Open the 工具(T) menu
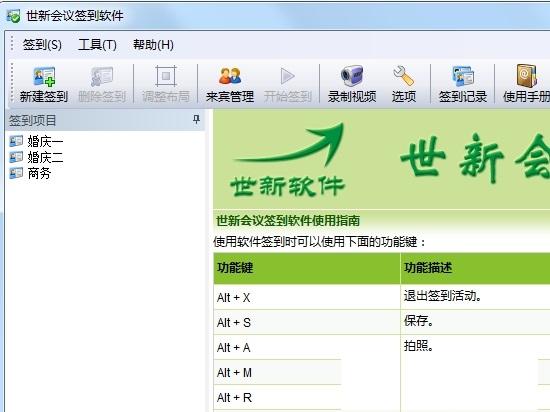550x412 pixels. tap(97, 45)
